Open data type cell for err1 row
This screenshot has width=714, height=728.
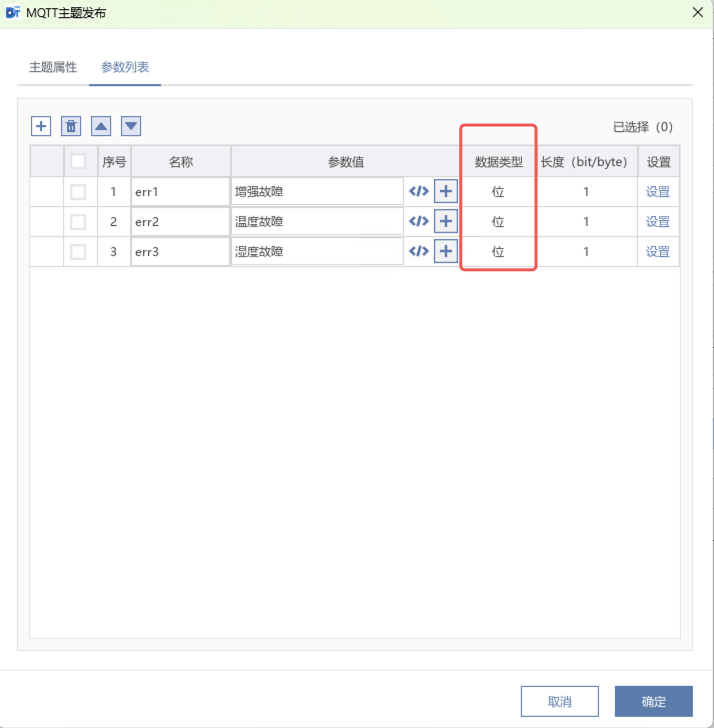coord(498,192)
